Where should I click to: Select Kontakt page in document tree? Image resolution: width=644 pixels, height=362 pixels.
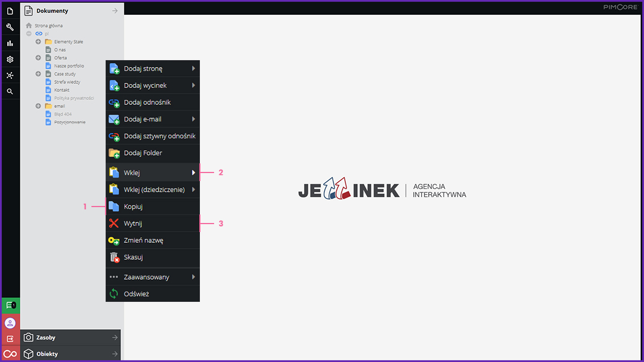pos(62,90)
